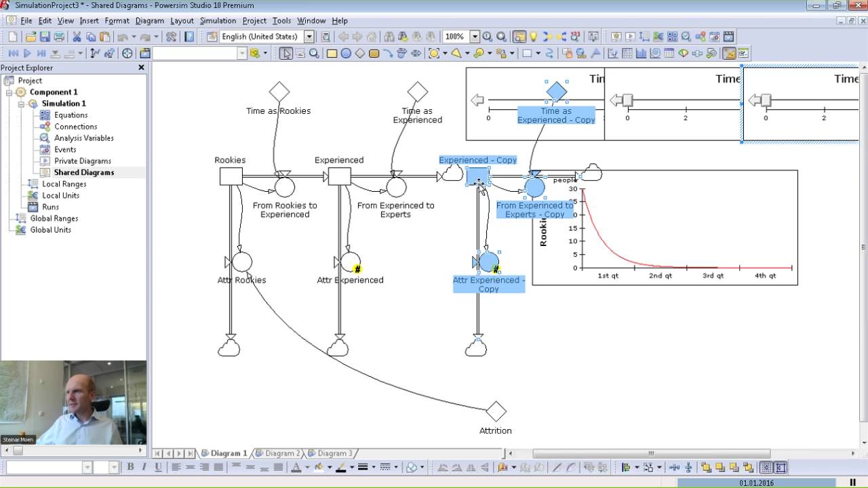Toggle Italic text formatting
This screenshot has height=488, width=868.
[144, 467]
